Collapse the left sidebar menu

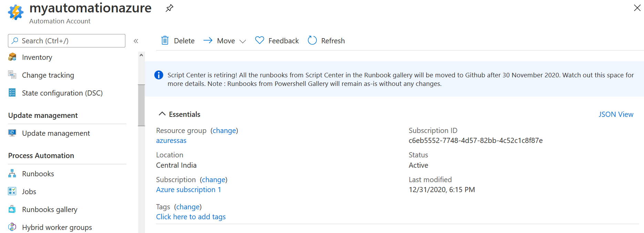point(136,41)
